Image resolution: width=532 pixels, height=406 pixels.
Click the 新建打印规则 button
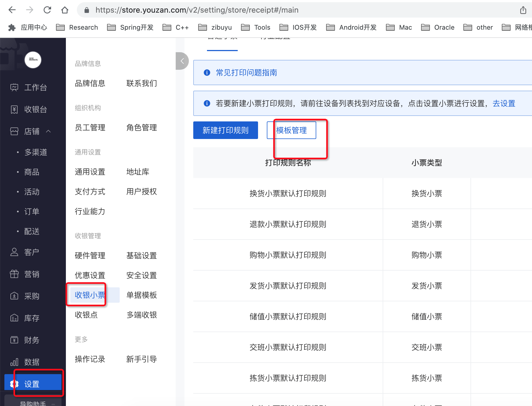coord(225,130)
